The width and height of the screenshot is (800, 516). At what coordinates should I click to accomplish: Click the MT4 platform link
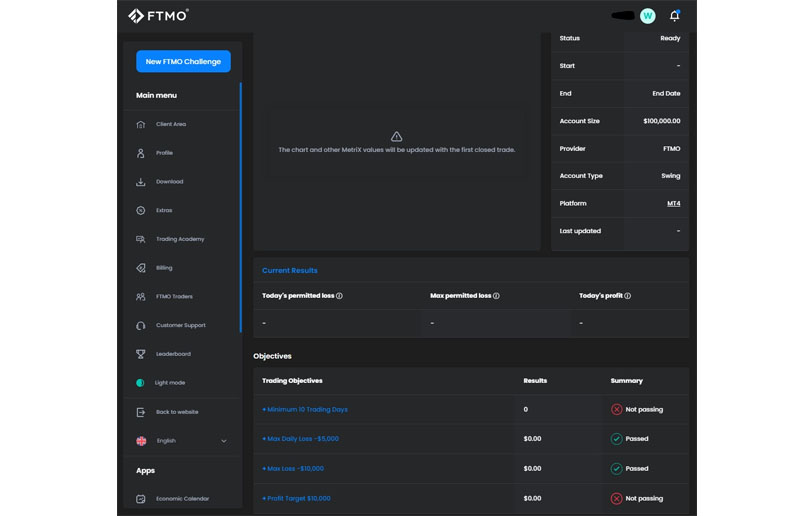673,203
